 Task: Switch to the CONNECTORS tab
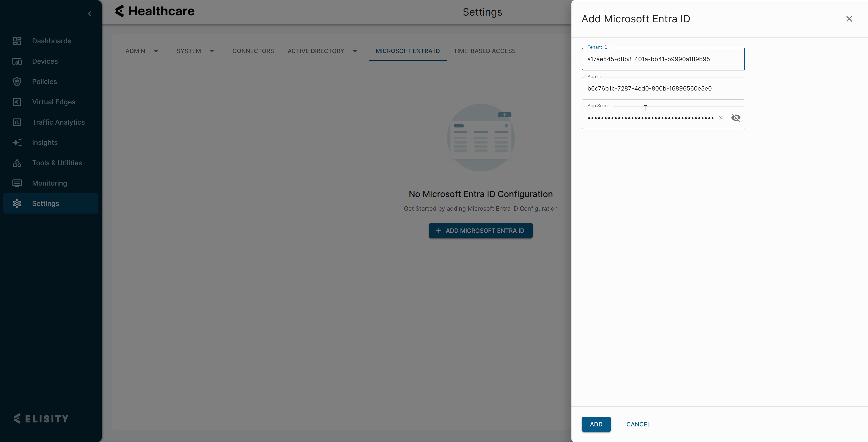[253, 51]
